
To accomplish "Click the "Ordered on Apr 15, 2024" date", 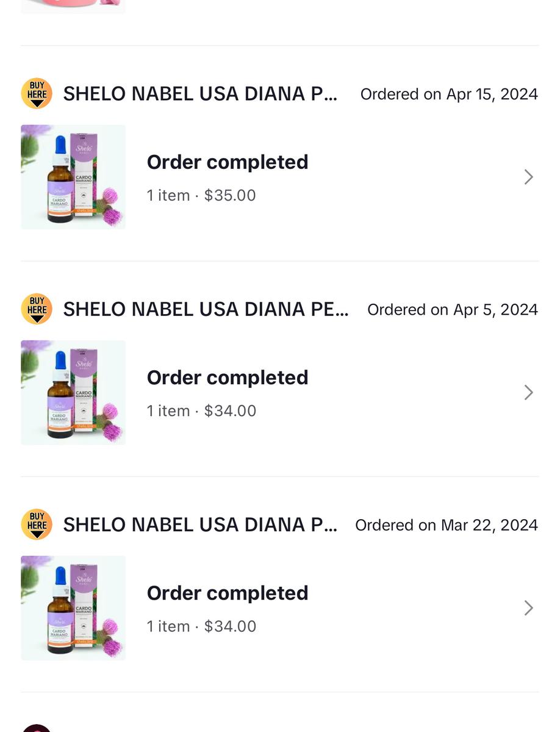I will [x=449, y=95].
